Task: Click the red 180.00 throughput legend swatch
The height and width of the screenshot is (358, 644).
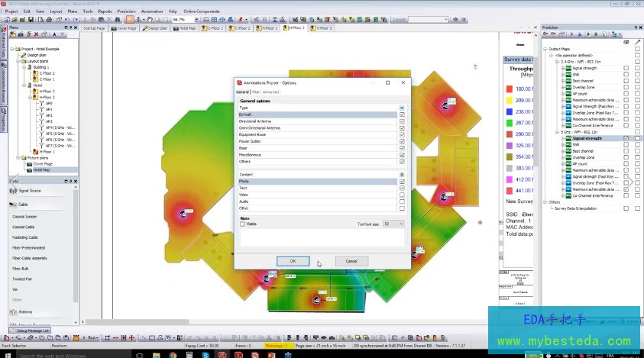Action: coord(509,89)
